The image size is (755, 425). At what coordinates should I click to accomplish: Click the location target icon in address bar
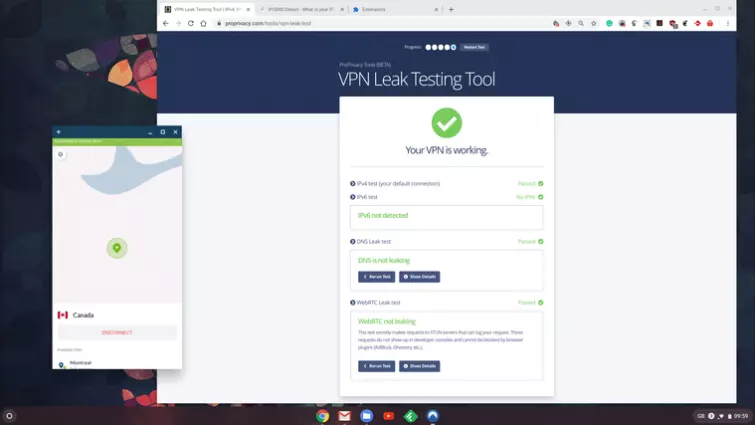pos(569,23)
